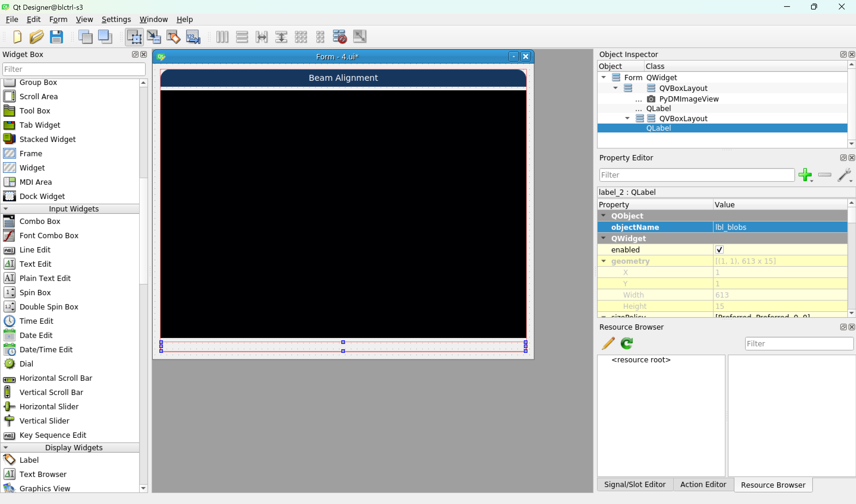856x504 pixels.
Task: Click the Reload resources green arrow icon
Action: (x=626, y=343)
